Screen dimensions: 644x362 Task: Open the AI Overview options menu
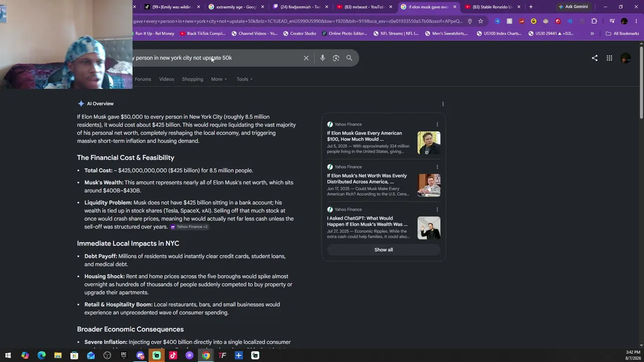click(443, 104)
